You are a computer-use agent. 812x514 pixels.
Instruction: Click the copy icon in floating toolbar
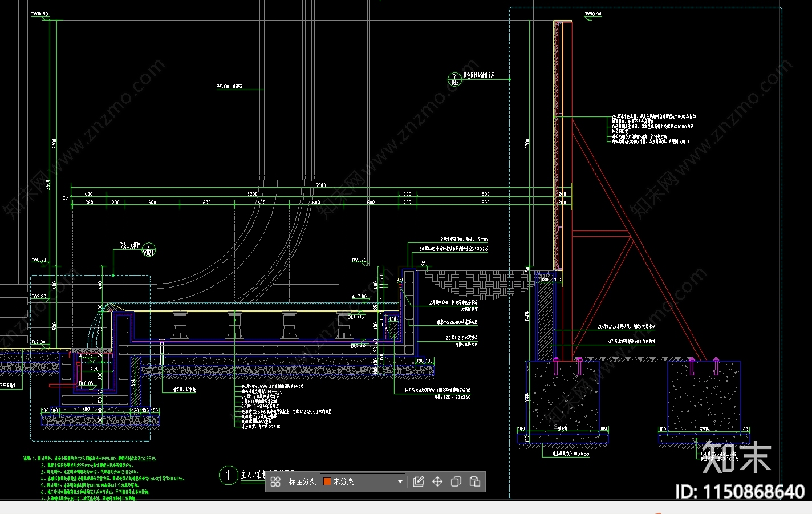pos(456,482)
